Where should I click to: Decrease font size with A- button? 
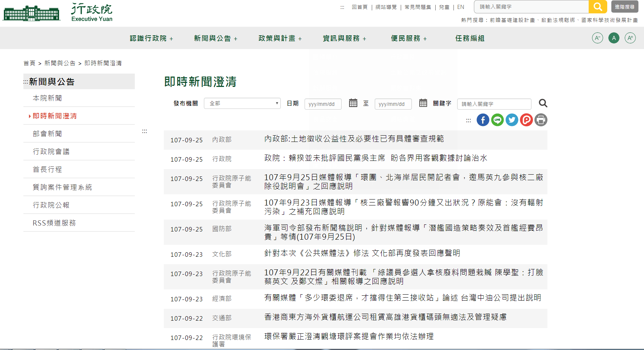(x=597, y=38)
